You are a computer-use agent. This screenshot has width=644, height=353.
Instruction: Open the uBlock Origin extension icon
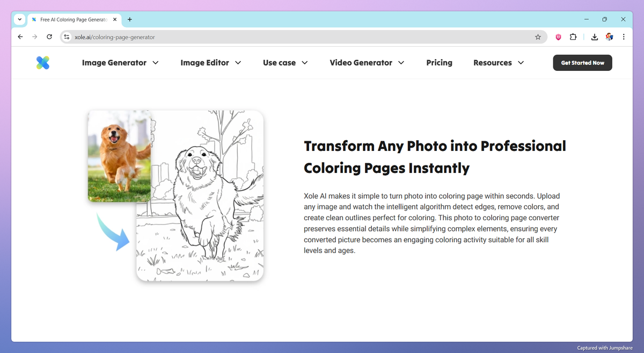[558, 37]
